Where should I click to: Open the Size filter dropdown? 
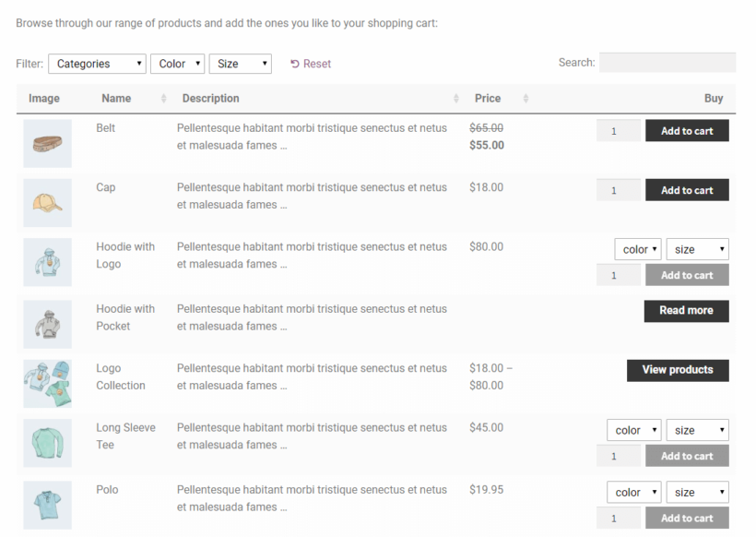240,64
